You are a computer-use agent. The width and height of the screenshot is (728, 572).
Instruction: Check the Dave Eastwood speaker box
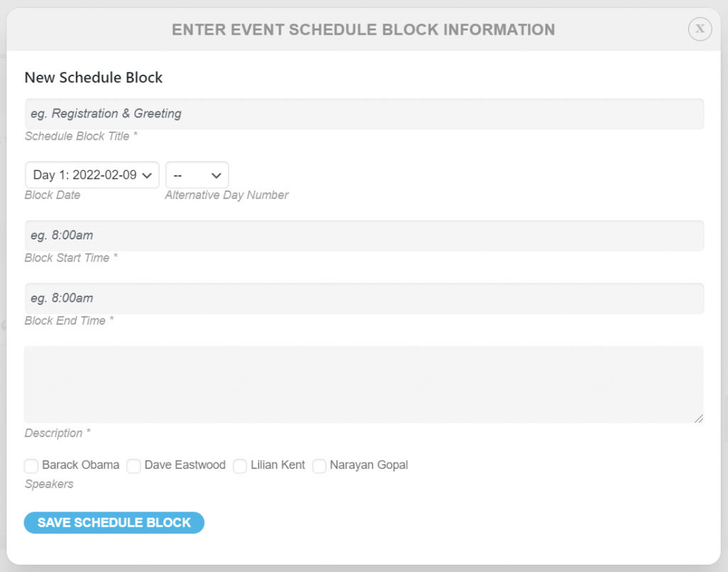[x=134, y=465]
